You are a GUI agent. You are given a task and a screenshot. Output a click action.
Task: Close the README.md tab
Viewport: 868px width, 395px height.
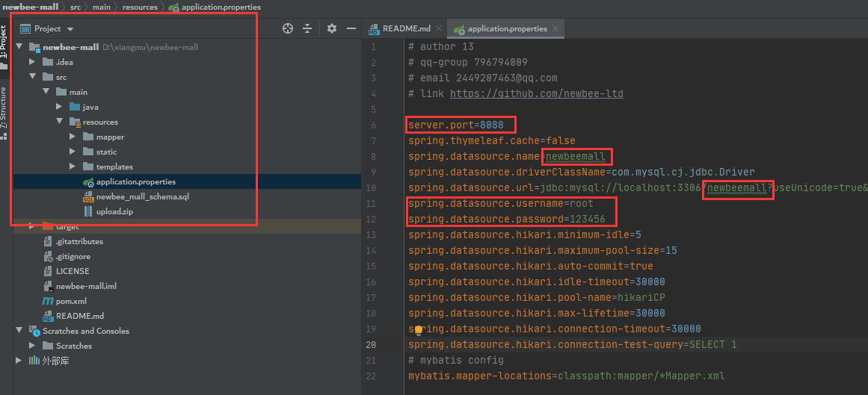[x=439, y=29]
